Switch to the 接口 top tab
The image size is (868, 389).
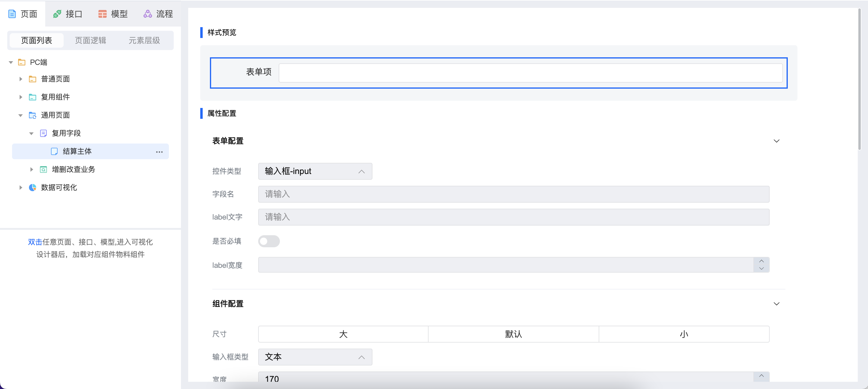pyautogui.click(x=68, y=14)
